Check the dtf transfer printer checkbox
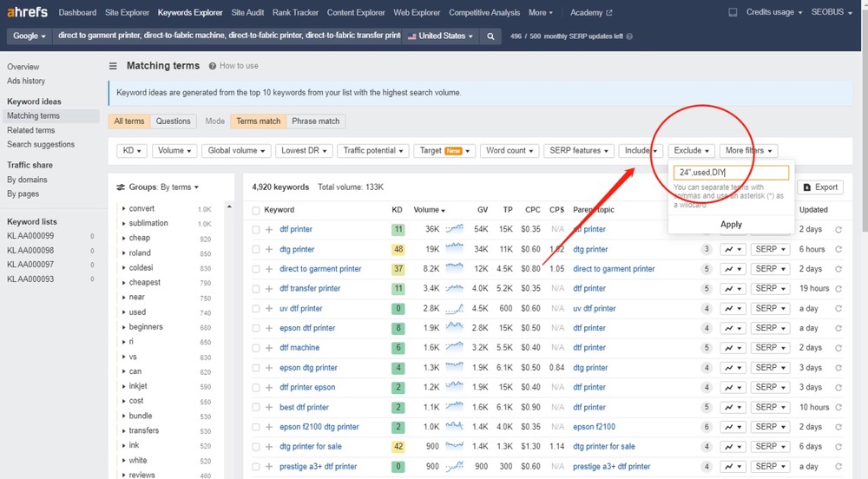Screen dimensions: 868x479 click(256, 289)
